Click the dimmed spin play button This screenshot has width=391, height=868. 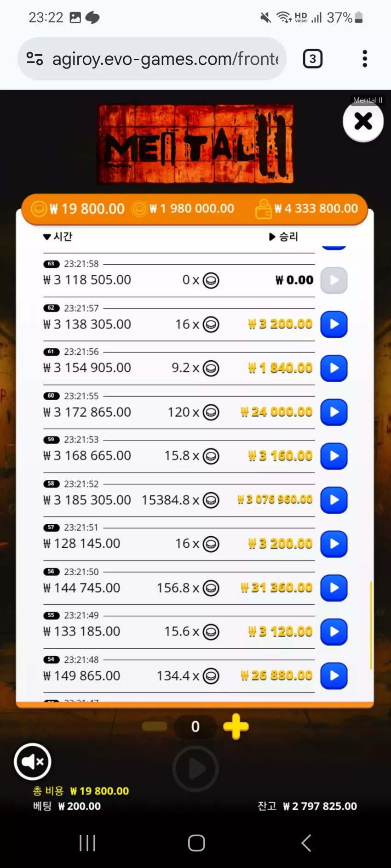click(x=195, y=769)
